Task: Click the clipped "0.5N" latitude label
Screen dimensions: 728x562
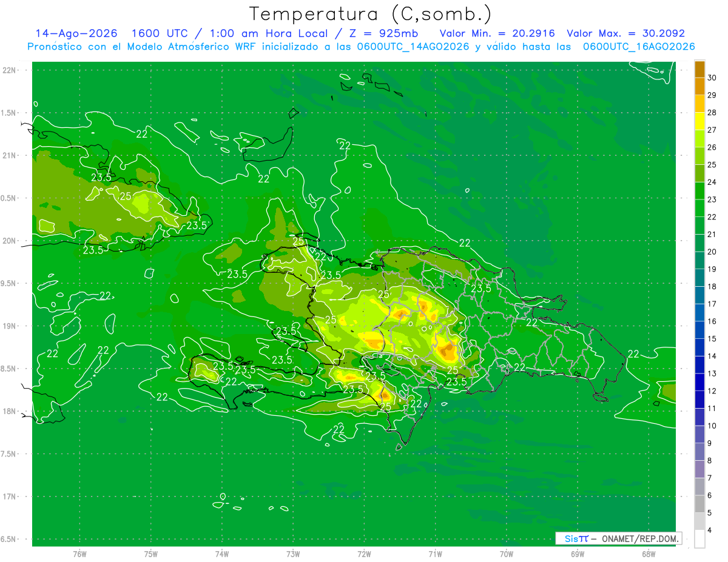Action: click(x=8, y=198)
